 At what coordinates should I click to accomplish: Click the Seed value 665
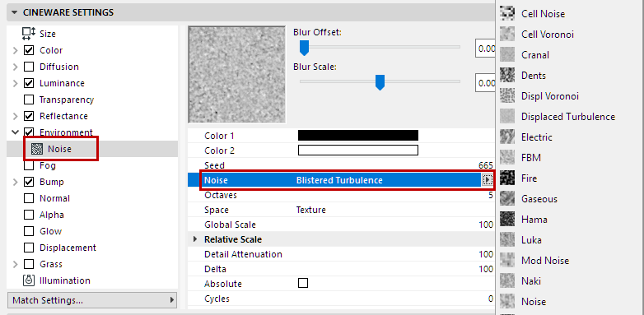485,165
